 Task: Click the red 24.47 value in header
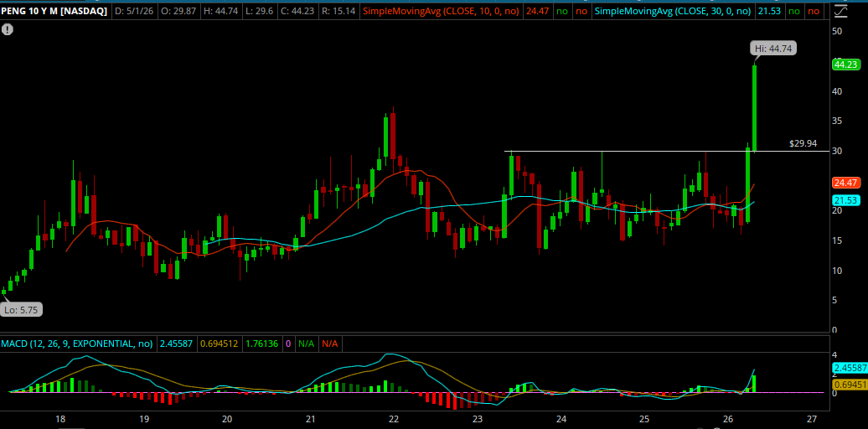coord(537,11)
